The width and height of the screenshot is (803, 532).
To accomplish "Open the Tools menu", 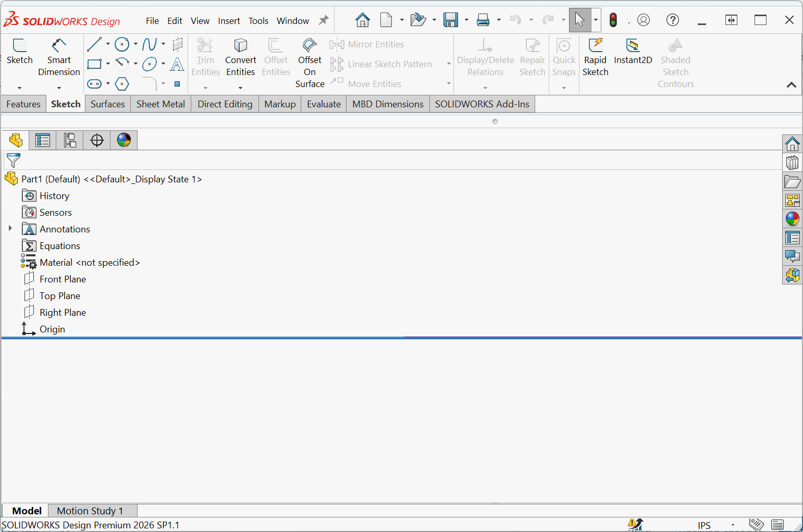I will [x=258, y=21].
